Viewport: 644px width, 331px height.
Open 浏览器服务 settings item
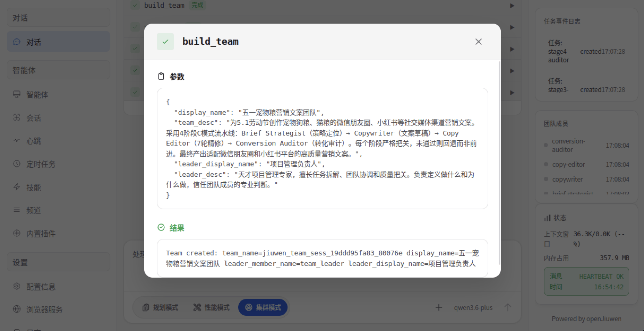tap(58, 309)
